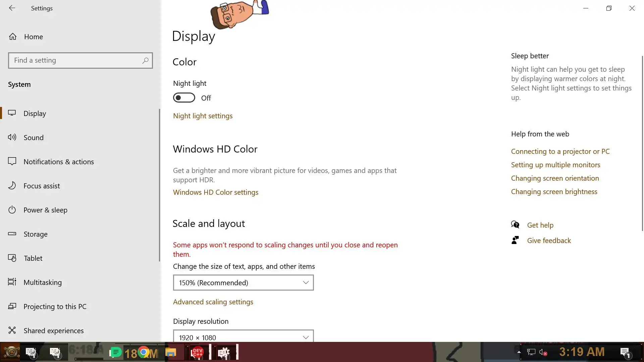The width and height of the screenshot is (644, 362).
Task: Open Chrome from the taskbar
Action: coord(144,352)
